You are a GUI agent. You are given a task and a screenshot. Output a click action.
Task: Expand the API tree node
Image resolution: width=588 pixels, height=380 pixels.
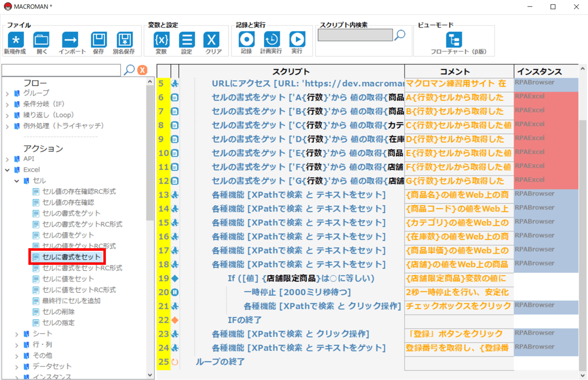coord(8,159)
